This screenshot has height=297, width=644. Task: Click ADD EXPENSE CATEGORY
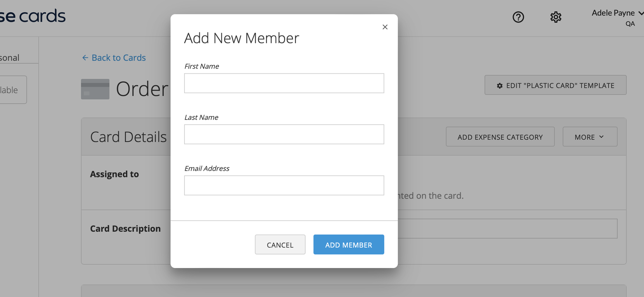(x=500, y=137)
